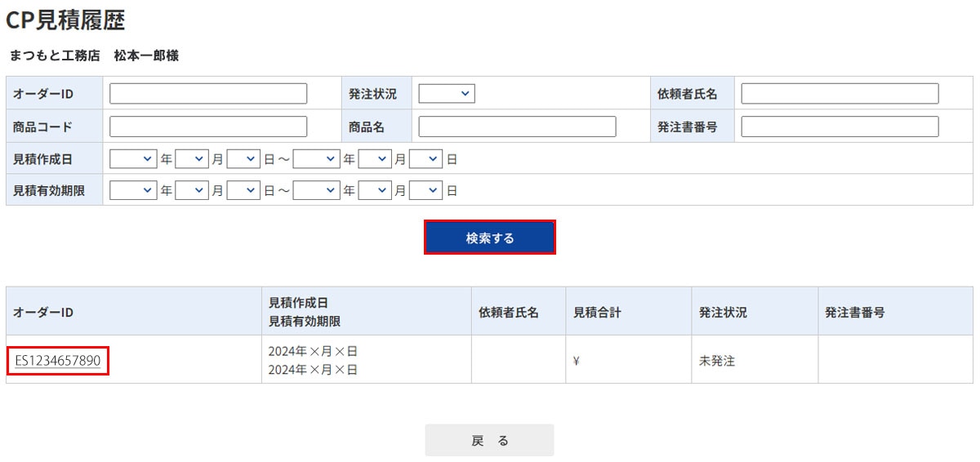
Task: Select 見積有効期限 start month dropdown
Action: pyautogui.click(x=191, y=190)
